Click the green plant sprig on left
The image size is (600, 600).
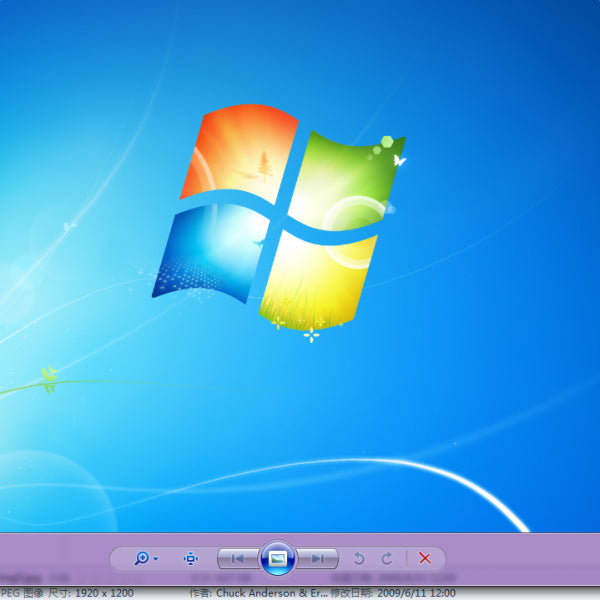point(48,378)
